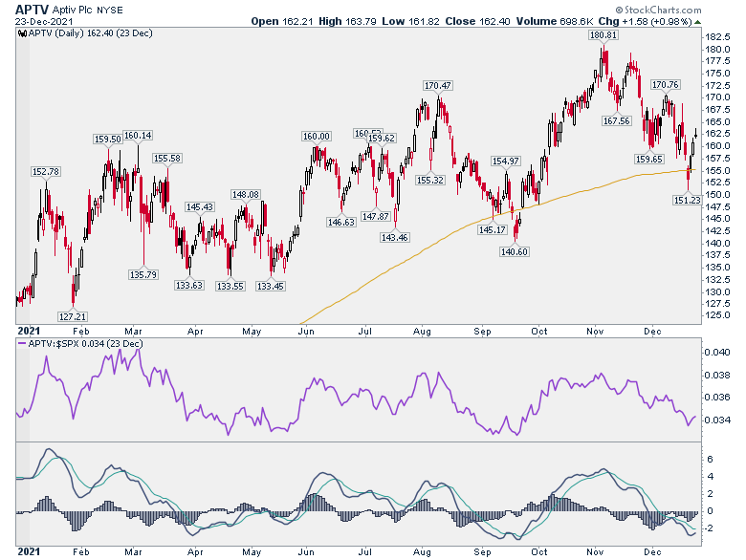Screen dimensions: 746x560
Task: Click the 159.62 price label
Action: click(x=382, y=138)
